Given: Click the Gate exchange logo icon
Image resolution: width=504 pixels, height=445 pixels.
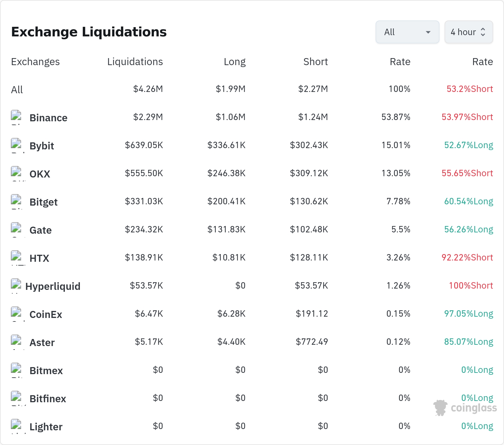Looking at the screenshot, I should click(16, 230).
